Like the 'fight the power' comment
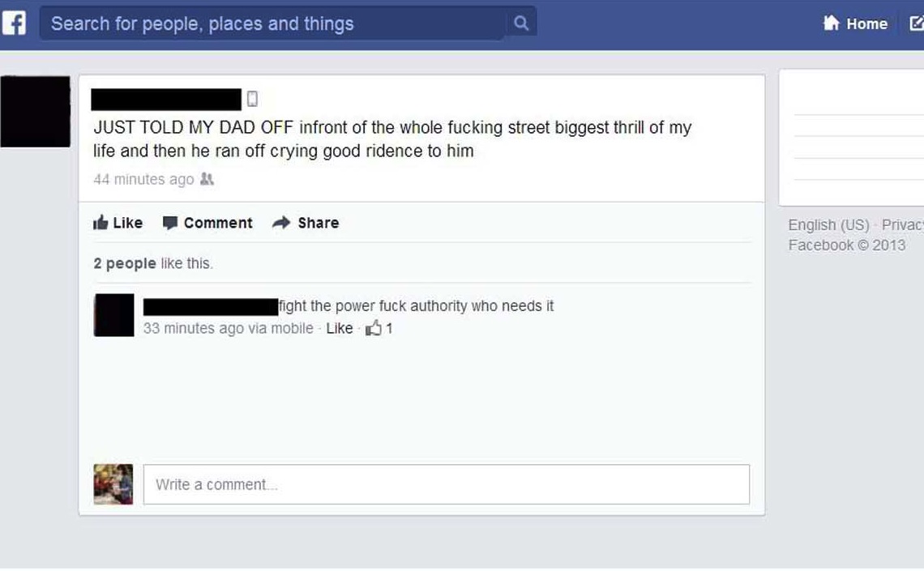 (x=340, y=329)
